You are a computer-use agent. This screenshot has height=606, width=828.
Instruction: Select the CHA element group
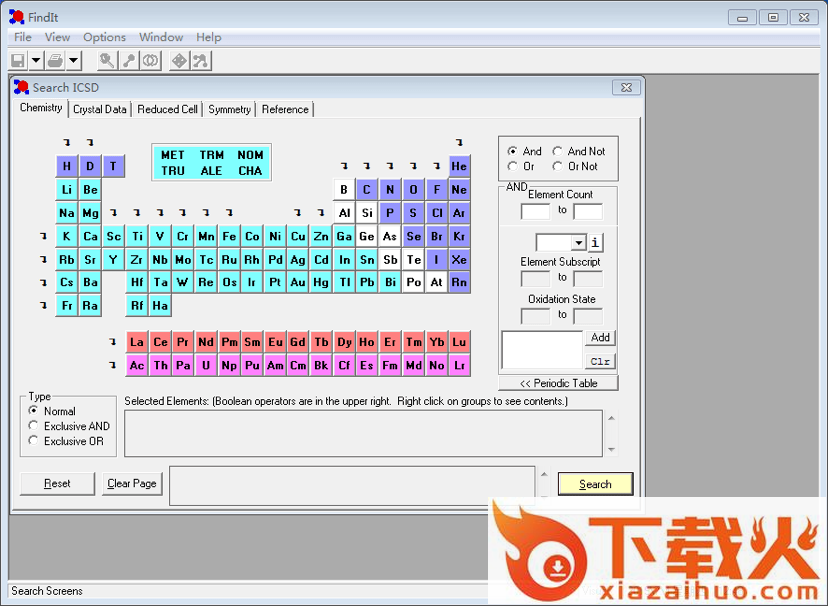pos(250,171)
